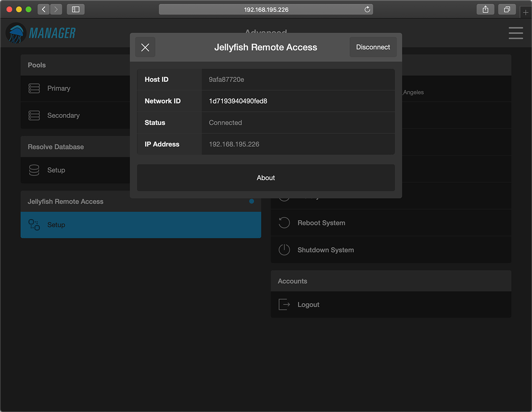Go back in browser history
This screenshot has height=412, width=532.
[x=43, y=9]
